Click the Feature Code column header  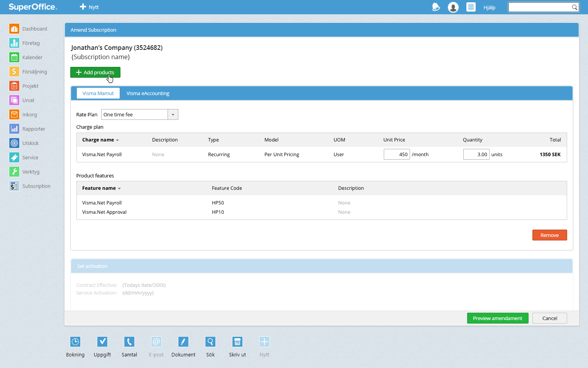click(x=227, y=188)
